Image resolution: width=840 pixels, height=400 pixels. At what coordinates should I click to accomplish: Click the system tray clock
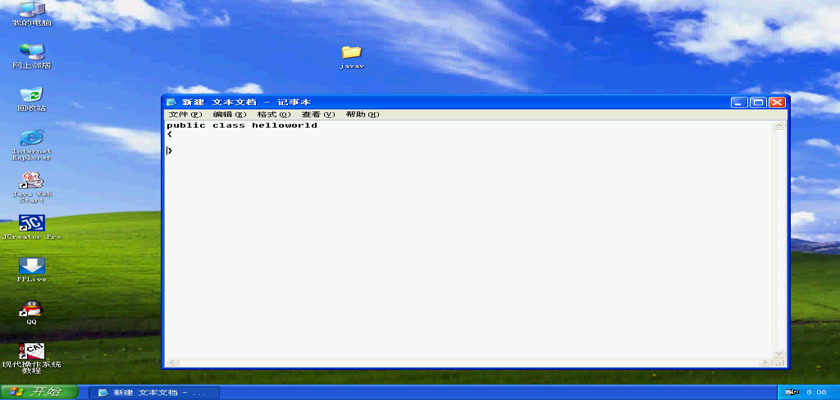[816, 393]
